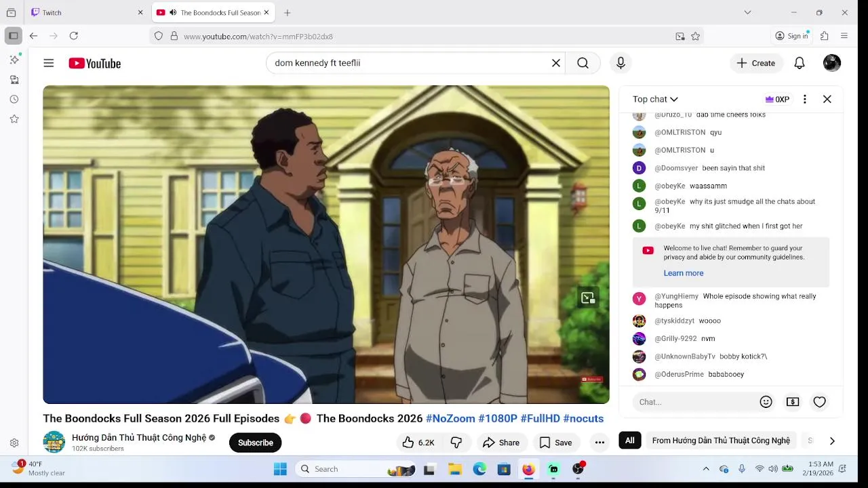
Task: Open more actions for the video
Action: (599, 443)
